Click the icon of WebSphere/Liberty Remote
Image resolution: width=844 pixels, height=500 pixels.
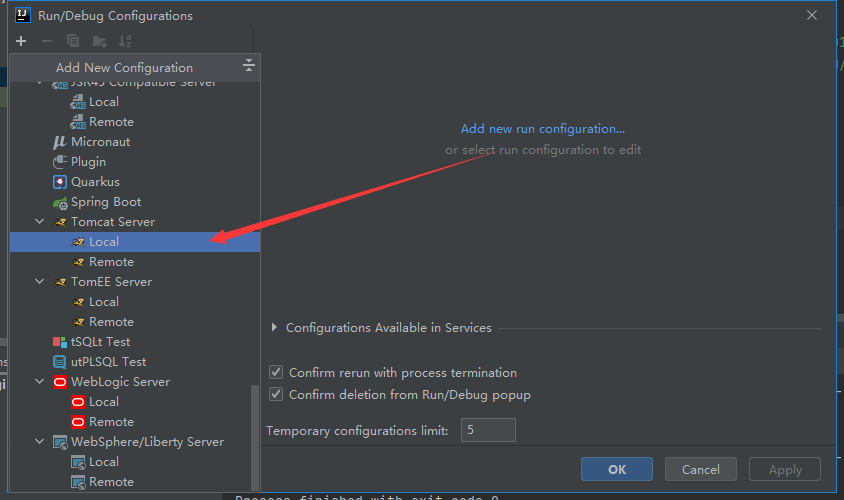tap(78, 482)
